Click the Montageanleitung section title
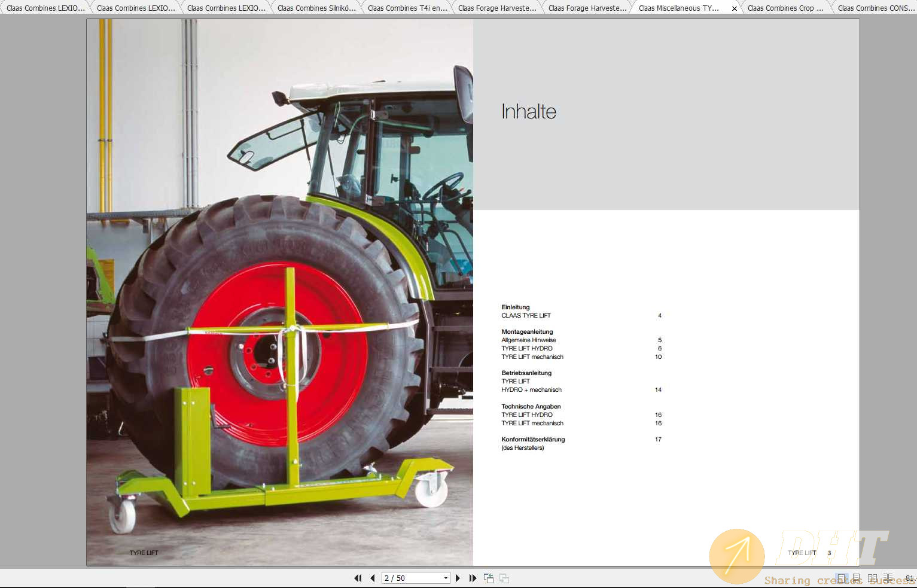This screenshot has height=588, width=917. [x=527, y=331]
